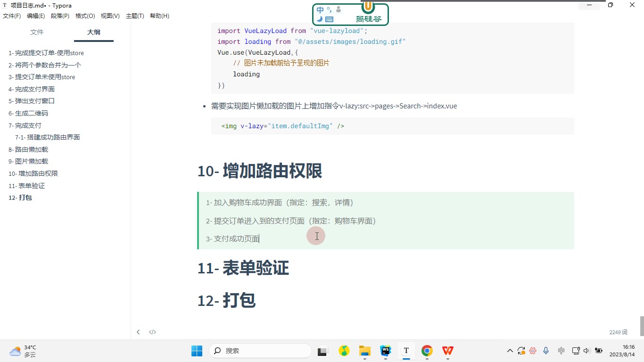
Task: Jump to outline item 3- 提交订单未使用store
Action: 42,77
